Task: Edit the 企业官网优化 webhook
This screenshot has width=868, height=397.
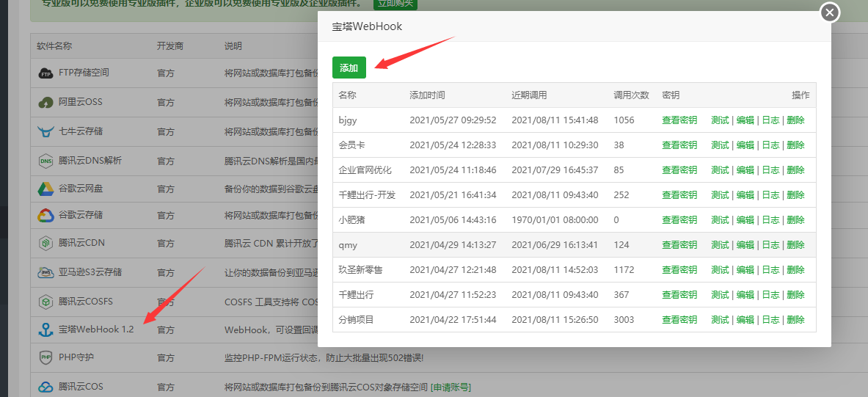Action: 745,170
